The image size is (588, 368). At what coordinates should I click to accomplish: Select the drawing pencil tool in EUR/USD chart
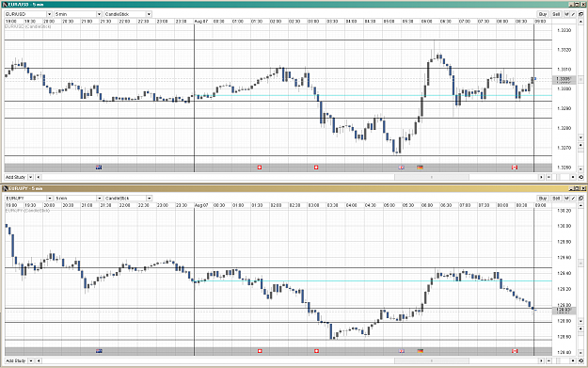click(x=573, y=14)
